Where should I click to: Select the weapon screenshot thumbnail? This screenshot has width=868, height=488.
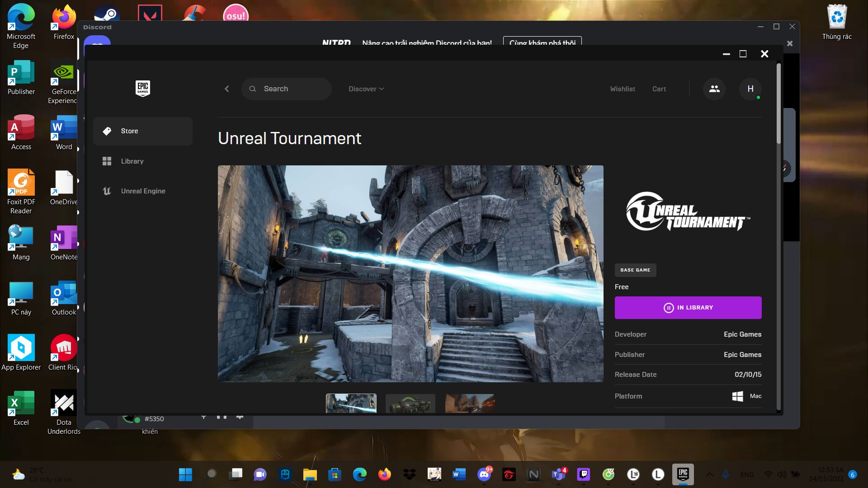coord(410,404)
